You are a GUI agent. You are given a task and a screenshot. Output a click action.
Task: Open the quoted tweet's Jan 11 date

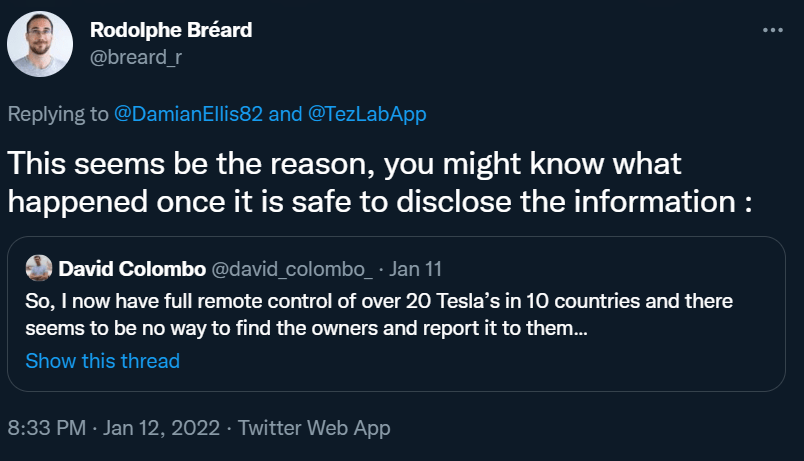click(x=416, y=269)
